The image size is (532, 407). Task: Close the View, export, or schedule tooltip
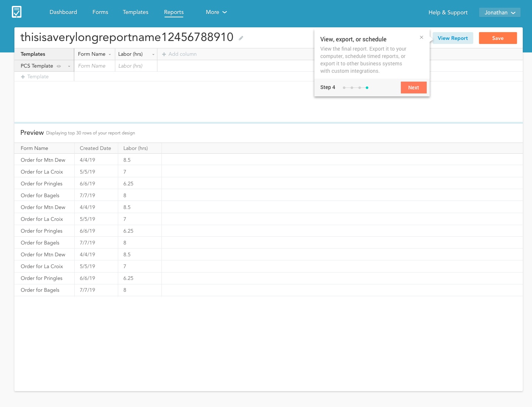421,37
